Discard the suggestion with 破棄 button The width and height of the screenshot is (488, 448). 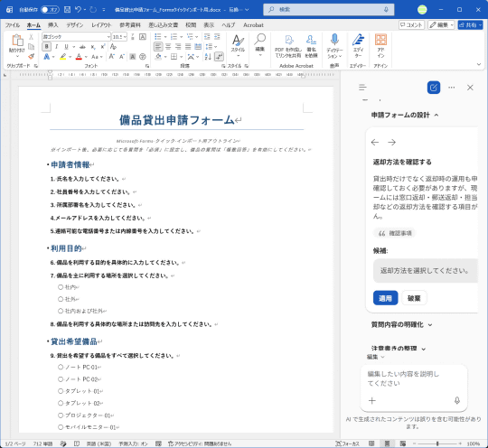414,298
